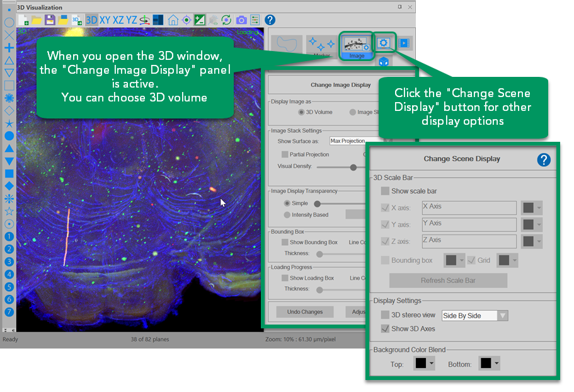Select the YZ plane view
The height and width of the screenshot is (392, 574).
132,20
